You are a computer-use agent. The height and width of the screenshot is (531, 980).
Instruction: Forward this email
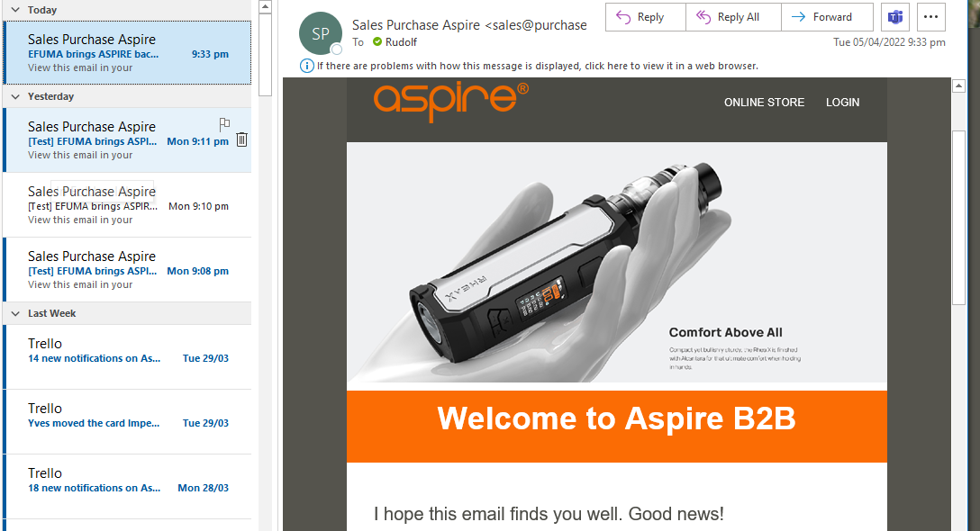coord(827,17)
